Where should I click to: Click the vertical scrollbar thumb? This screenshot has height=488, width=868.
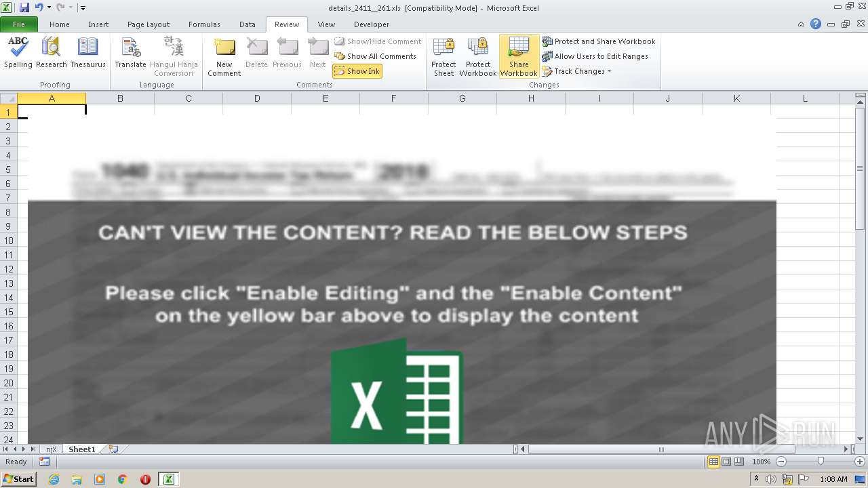click(861, 168)
